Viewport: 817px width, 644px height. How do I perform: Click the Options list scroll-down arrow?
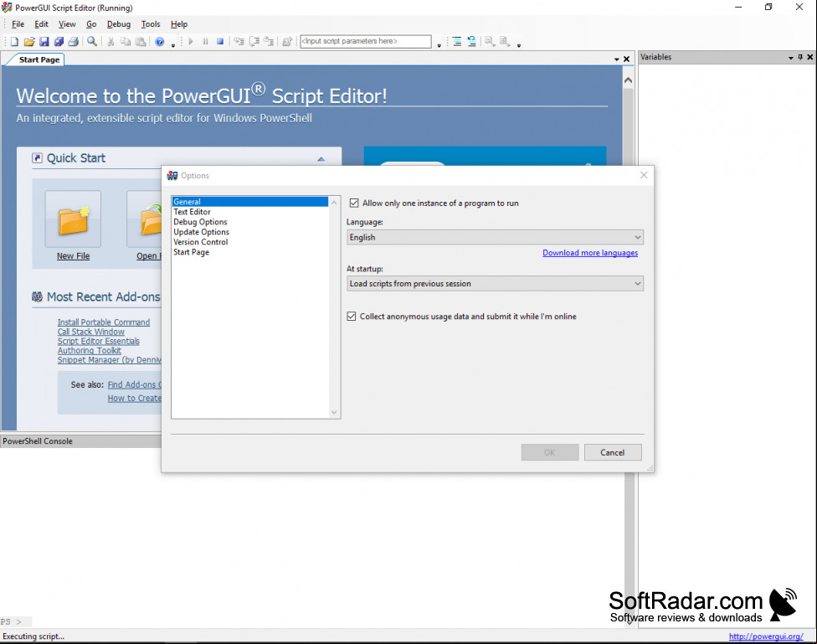pyautogui.click(x=334, y=412)
